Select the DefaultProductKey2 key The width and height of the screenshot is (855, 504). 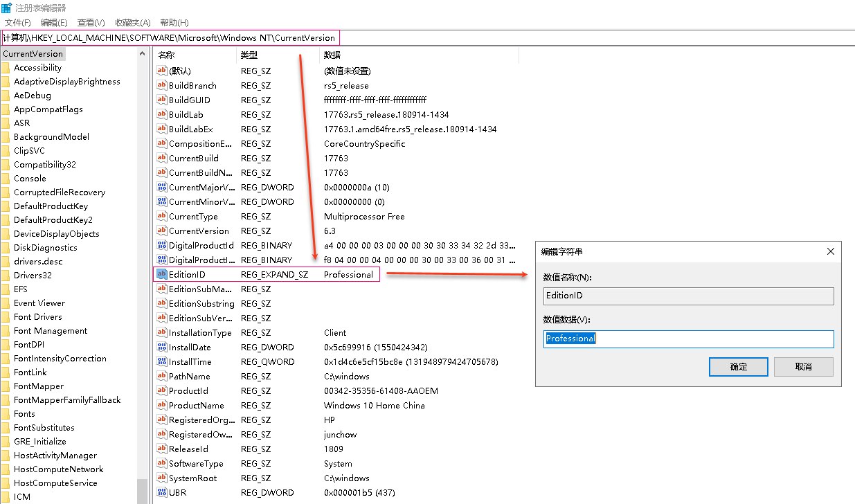pos(53,220)
